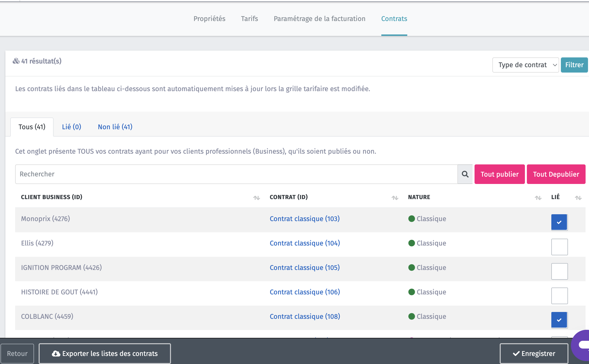Switch to the Propriétés tab

(x=209, y=19)
